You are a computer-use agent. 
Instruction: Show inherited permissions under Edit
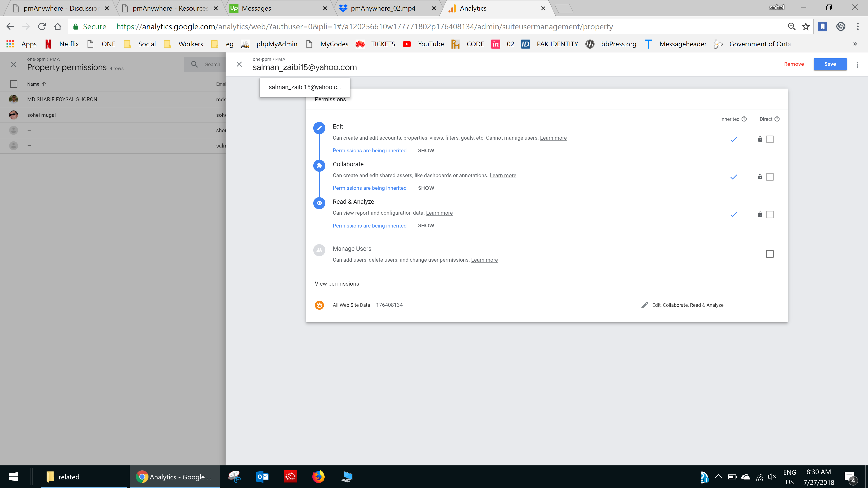[426, 150]
